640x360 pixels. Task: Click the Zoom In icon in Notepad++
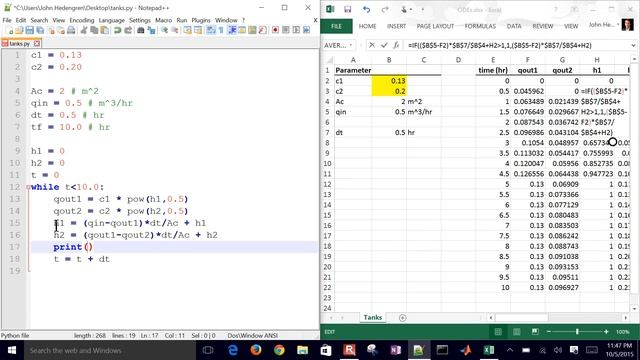(164, 30)
